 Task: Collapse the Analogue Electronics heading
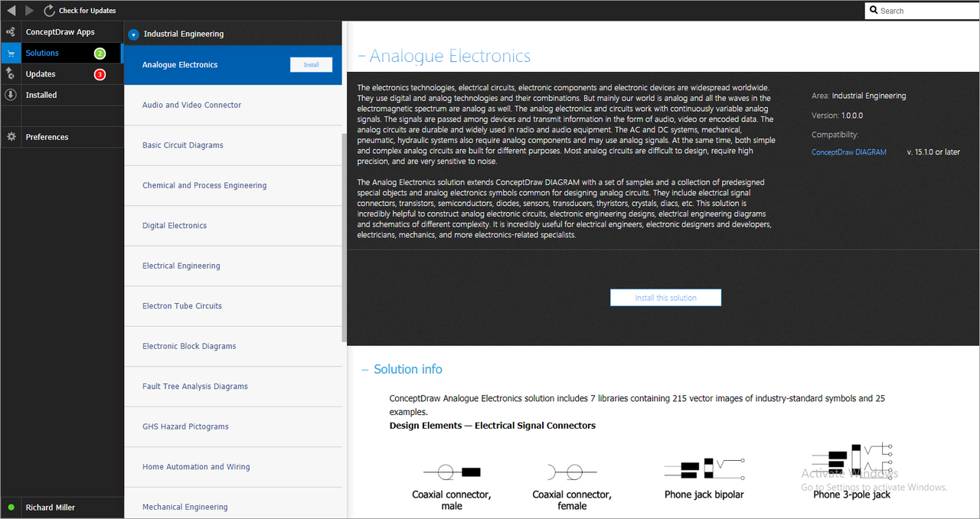click(x=361, y=57)
